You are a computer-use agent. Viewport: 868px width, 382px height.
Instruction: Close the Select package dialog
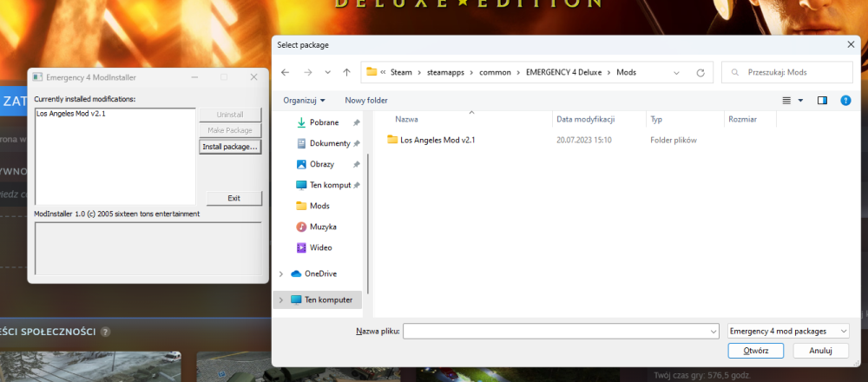[851, 44]
